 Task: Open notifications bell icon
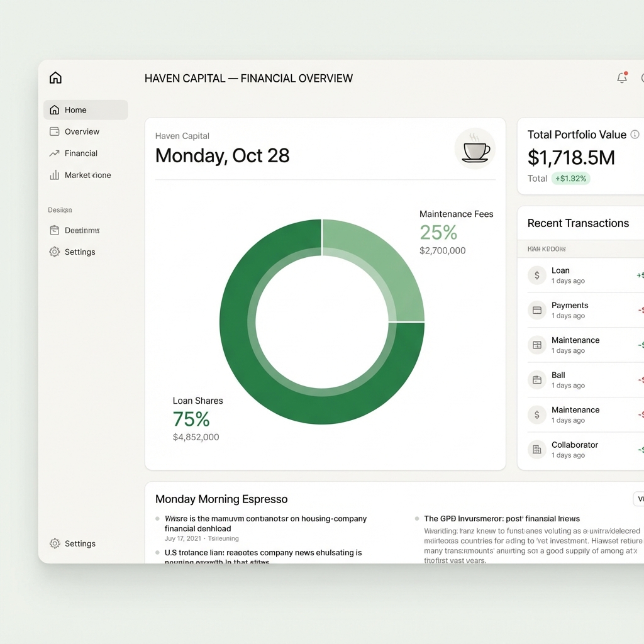click(621, 78)
